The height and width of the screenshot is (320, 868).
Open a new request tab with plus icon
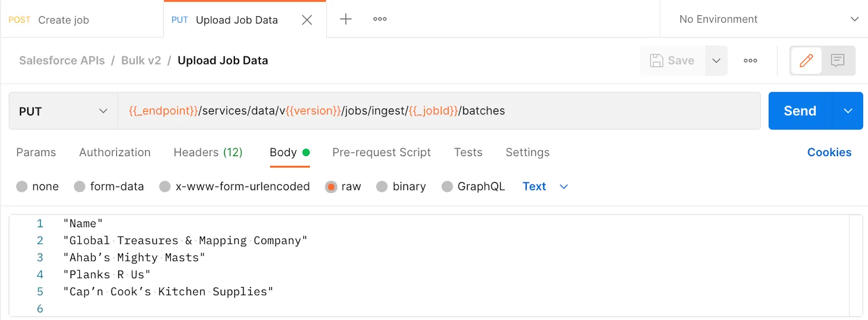click(x=346, y=19)
